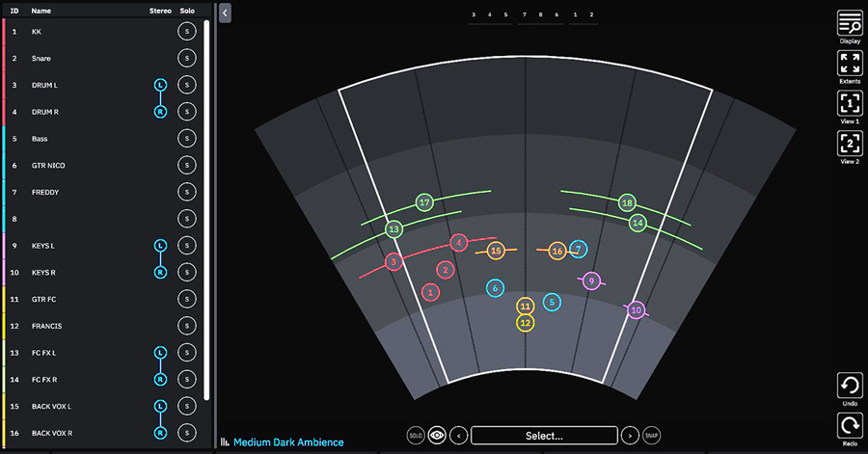Open the Select... source dropdown

[x=544, y=436]
